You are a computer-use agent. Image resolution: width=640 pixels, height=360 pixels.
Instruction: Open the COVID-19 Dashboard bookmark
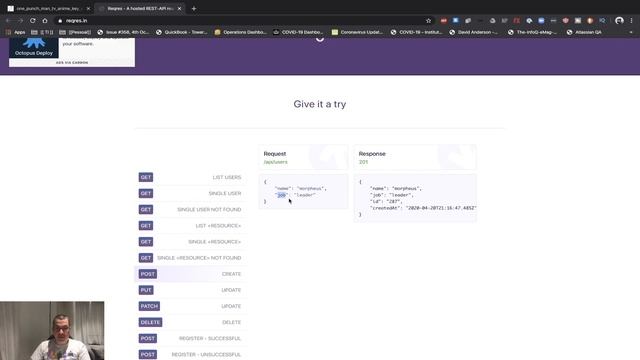click(298, 32)
